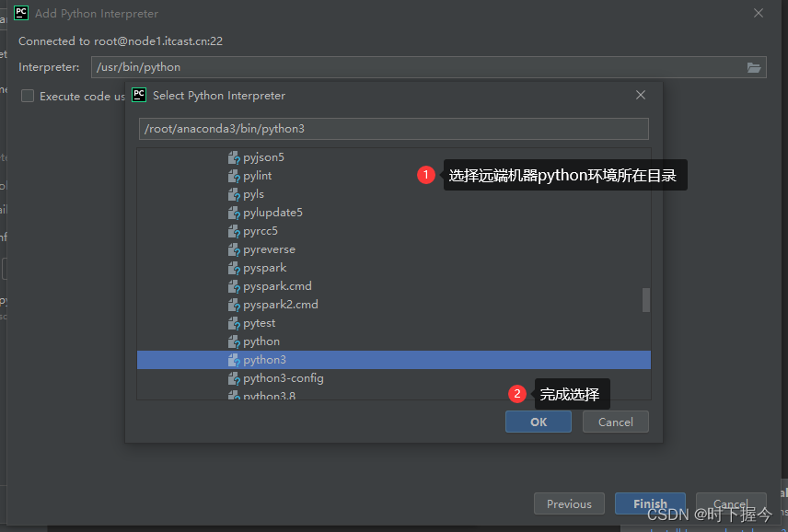Screen dimensions: 788x532
Task: Select the highlighted python3 entry
Action: click(x=393, y=360)
